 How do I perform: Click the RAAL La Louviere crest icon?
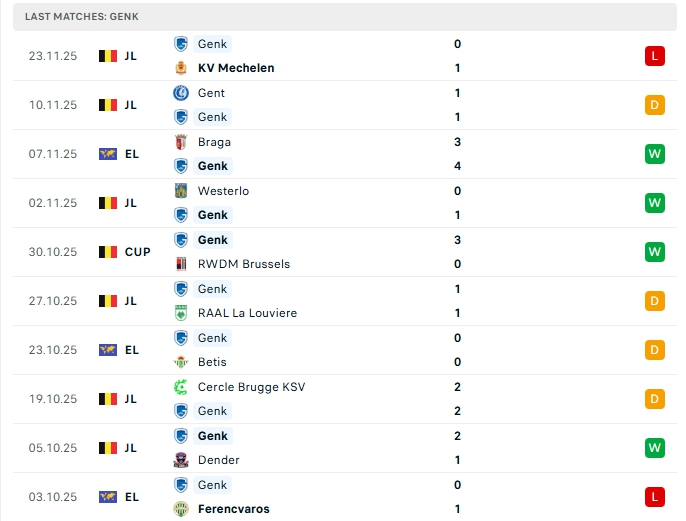181,313
